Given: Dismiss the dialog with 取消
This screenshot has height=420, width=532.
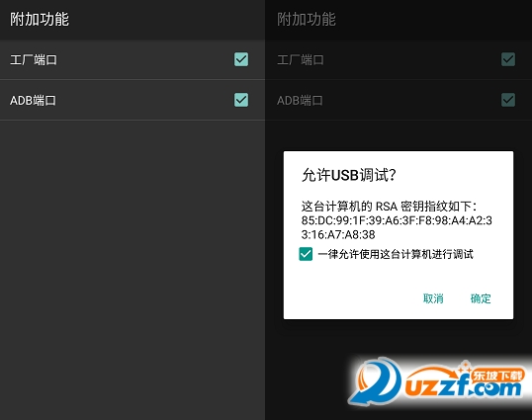Looking at the screenshot, I should click(433, 298).
